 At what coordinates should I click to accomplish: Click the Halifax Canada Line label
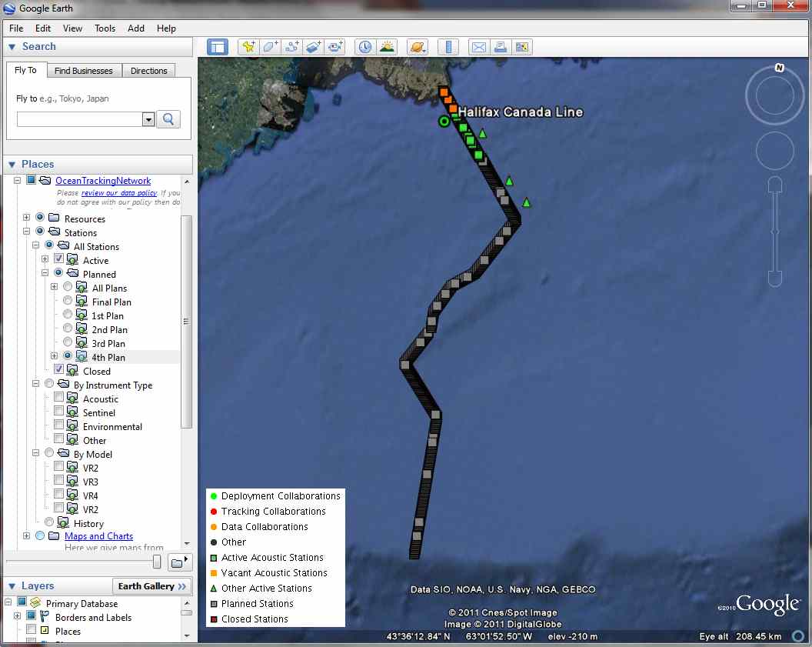521,112
